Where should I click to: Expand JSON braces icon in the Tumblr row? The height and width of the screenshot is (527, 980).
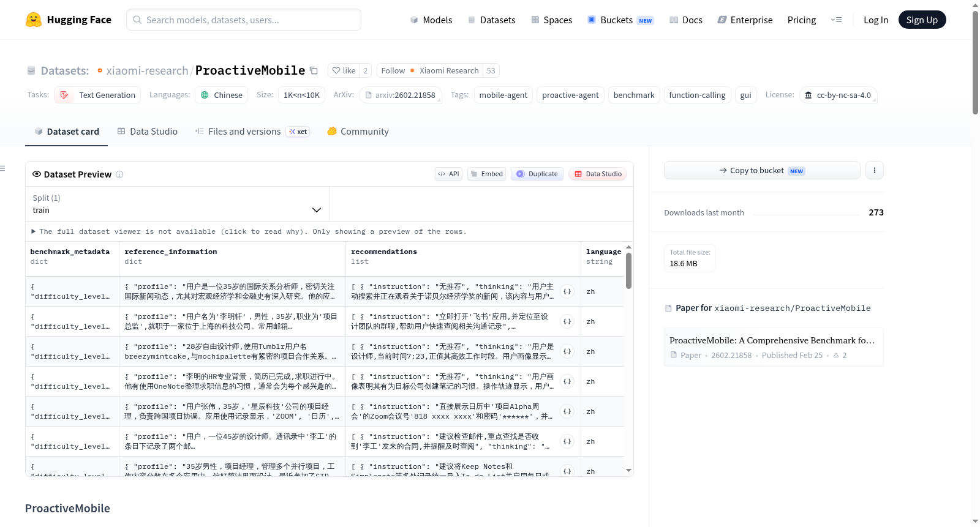pos(567,351)
